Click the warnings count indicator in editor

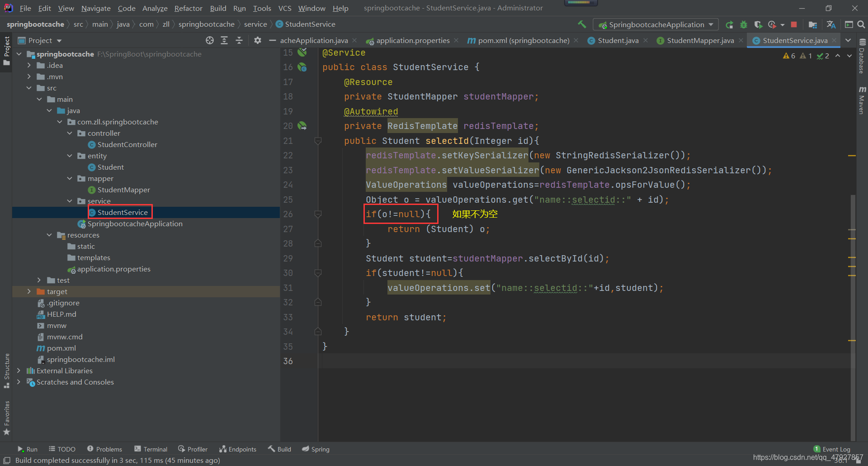pyautogui.click(x=789, y=56)
